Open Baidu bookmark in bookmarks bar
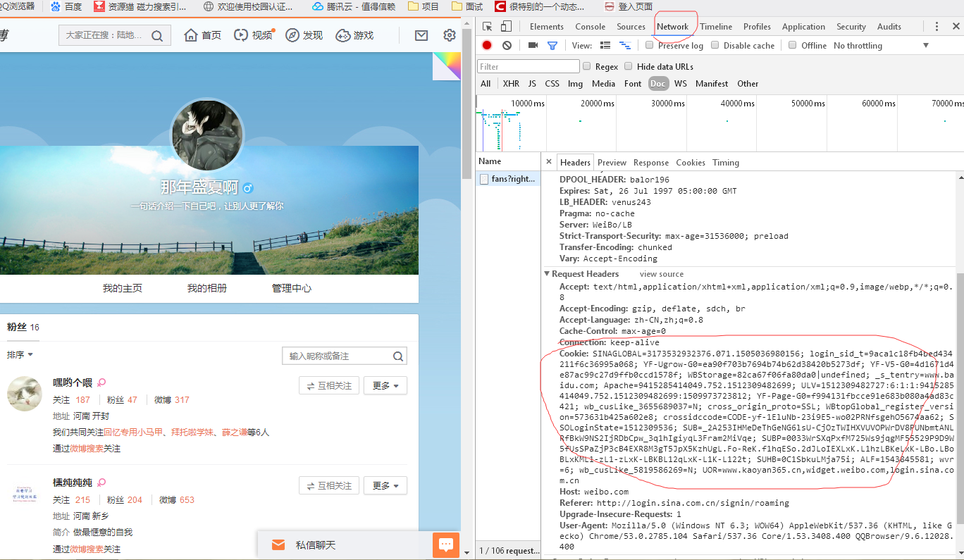Image resolution: width=964 pixels, height=560 pixels. pos(66,6)
